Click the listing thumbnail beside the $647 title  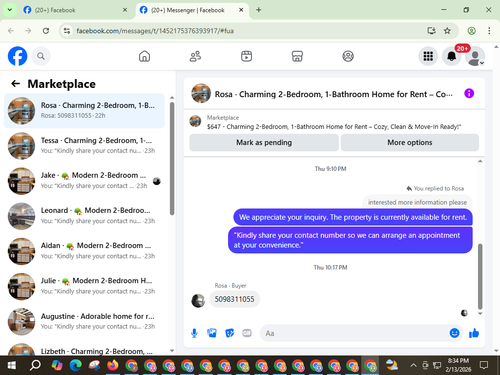[195, 121]
